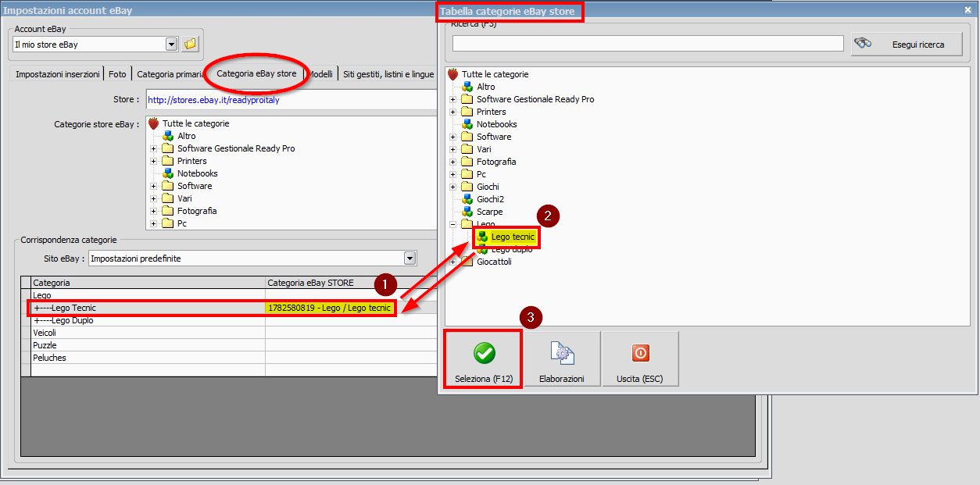Screen dimensions: 980x485
Task: Click the strawberry root icon in Impostazioni account window
Action: 153,123
